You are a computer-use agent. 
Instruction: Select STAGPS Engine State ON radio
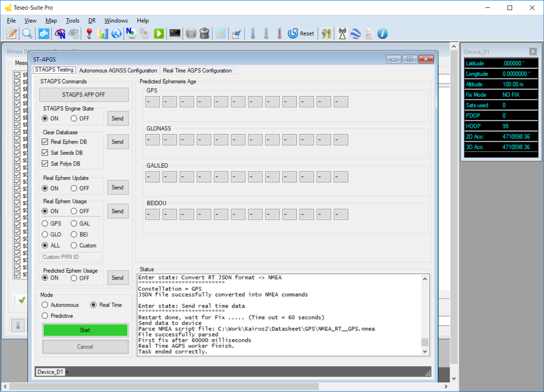[50, 119]
